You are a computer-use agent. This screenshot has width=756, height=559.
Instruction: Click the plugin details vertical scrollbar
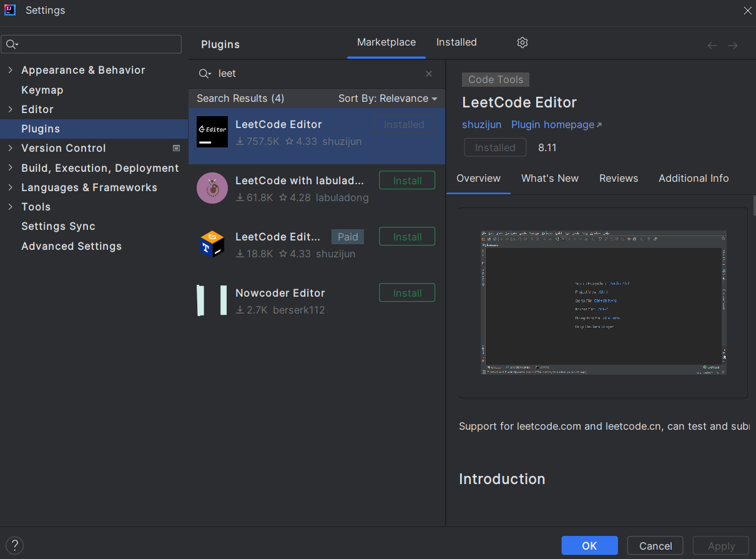(754, 205)
